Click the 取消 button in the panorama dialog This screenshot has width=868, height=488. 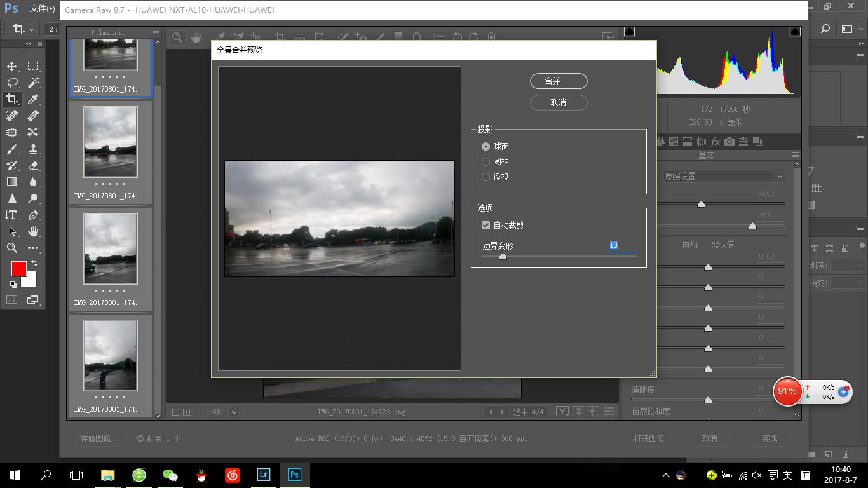(x=558, y=102)
